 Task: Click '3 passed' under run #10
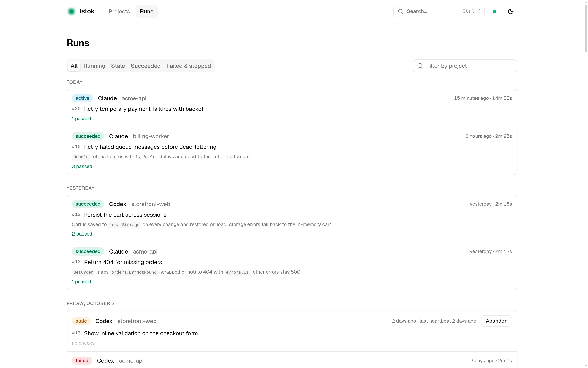[x=82, y=166]
